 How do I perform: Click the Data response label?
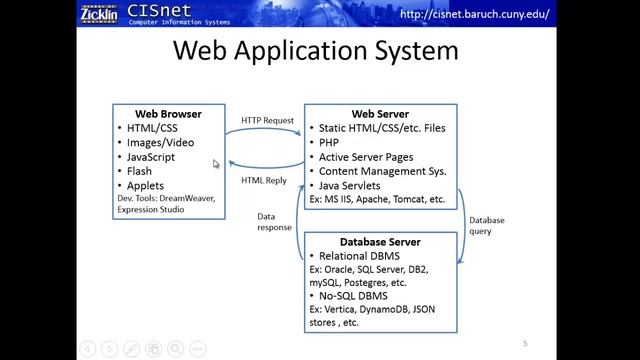(274, 222)
